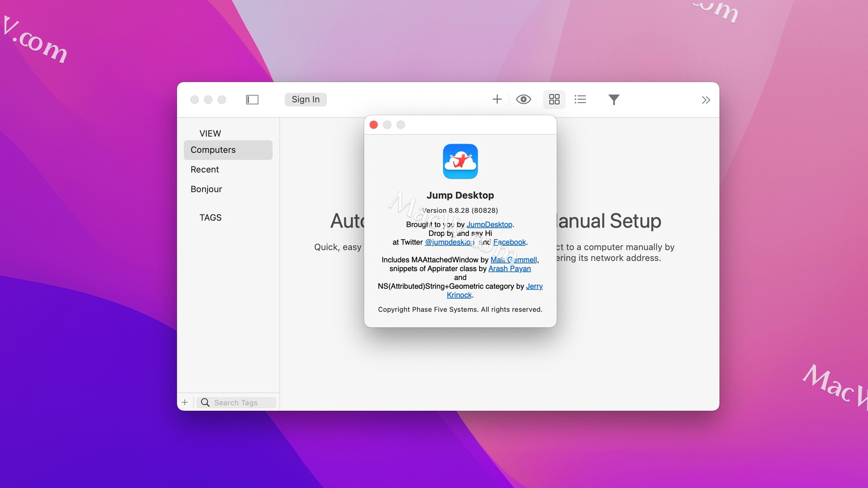The image size is (868, 488).
Task: Select the Recent sidebar item
Action: click(x=204, y=169)
